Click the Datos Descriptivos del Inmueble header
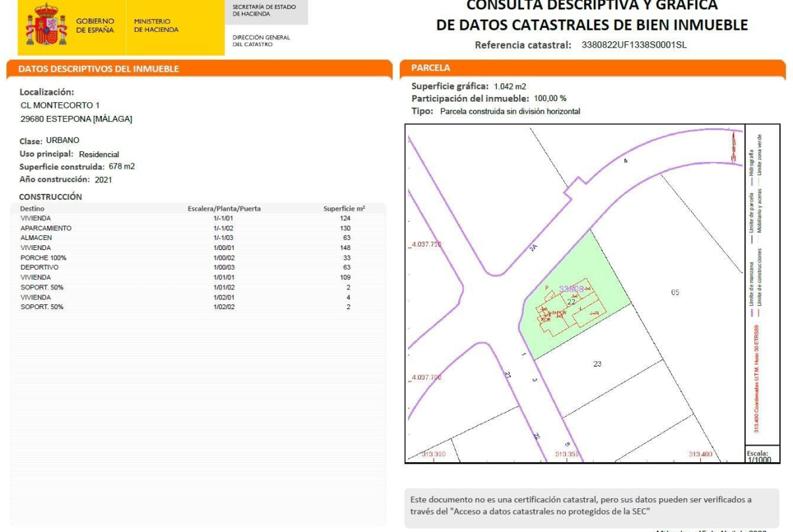793x532 pixels. pyautogui.click(x=99, y=68)
